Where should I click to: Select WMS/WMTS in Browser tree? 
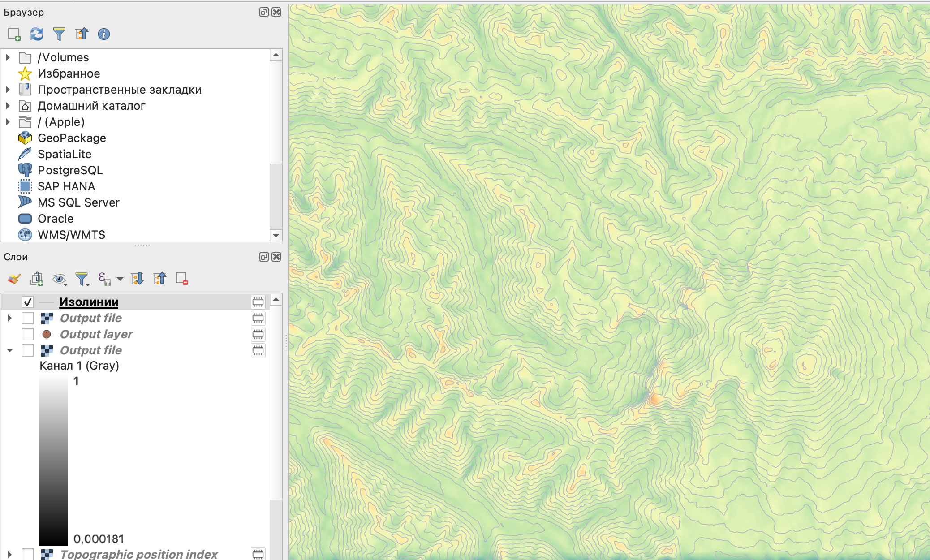point(71,235)
